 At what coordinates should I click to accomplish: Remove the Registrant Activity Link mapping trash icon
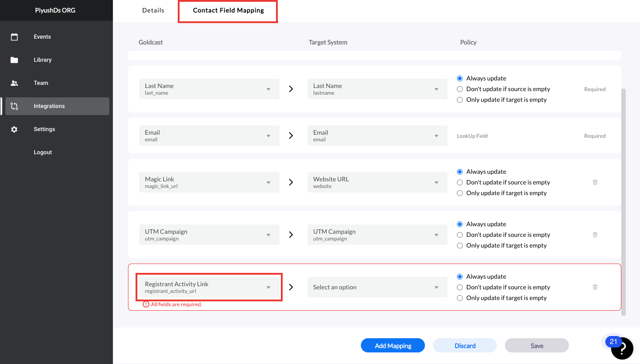(595, 287)
